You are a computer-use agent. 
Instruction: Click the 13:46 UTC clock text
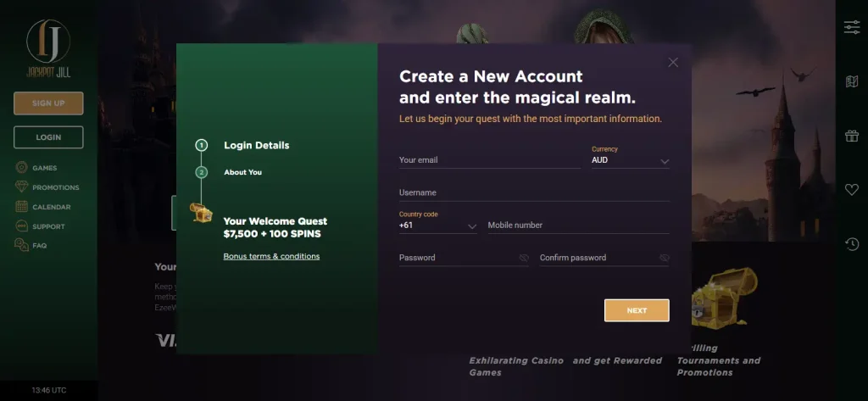[x=48, y=390]
